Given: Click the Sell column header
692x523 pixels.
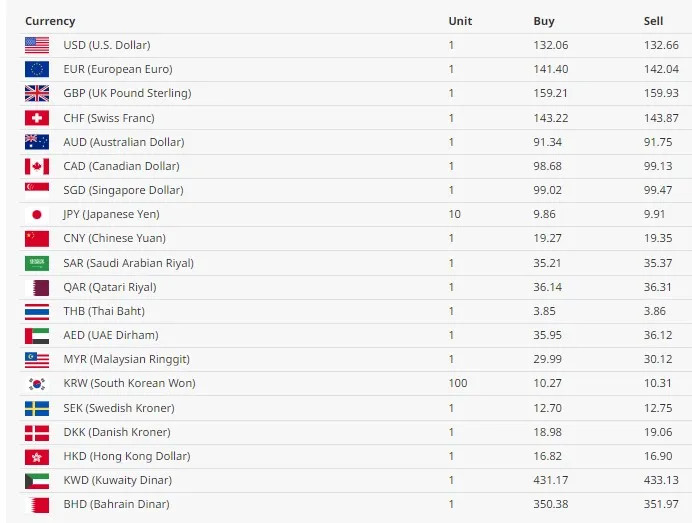Looking at the screenshot, I should (653, 21).
